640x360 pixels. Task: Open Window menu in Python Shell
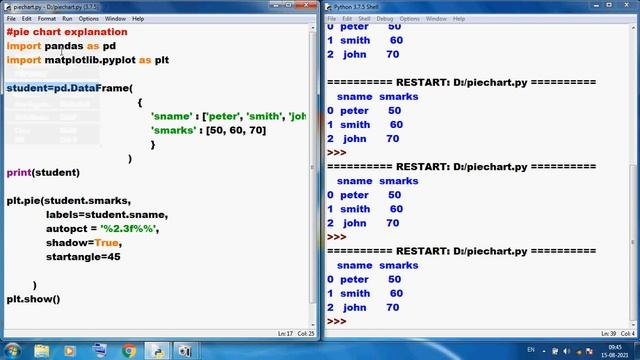click(x=436, y=19)
